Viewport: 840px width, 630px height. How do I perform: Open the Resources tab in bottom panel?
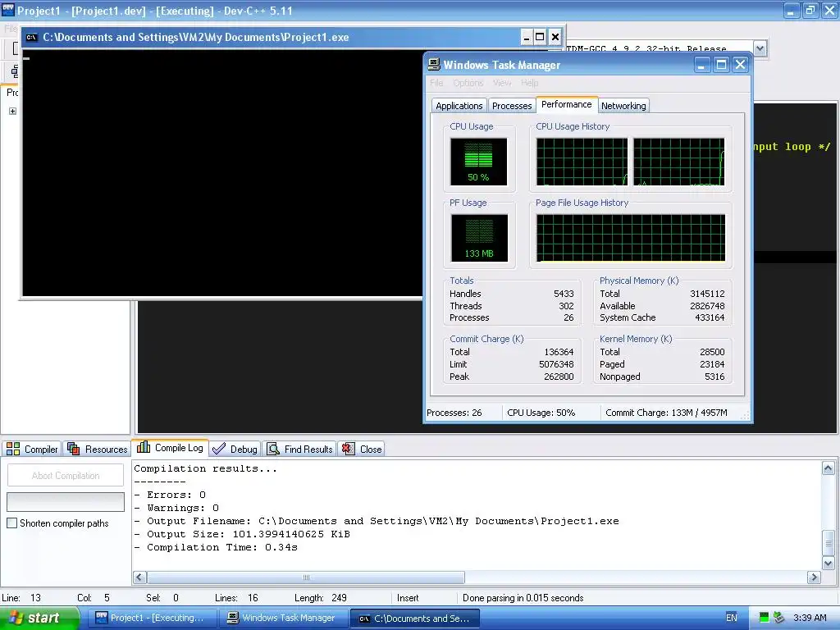pyautogui.click(x=98, y=449)
